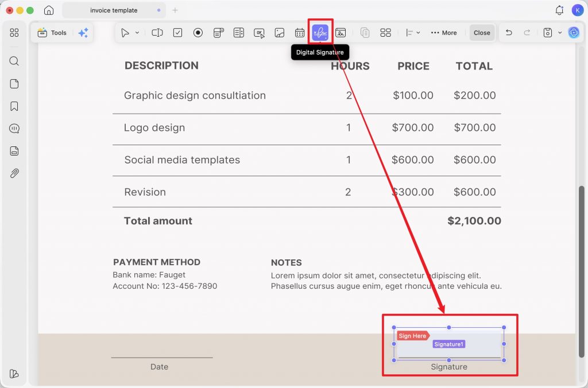Click the create multiple copies grid icon
The height and width of the screenshot is (388, 588).
(x=385, y=33)
